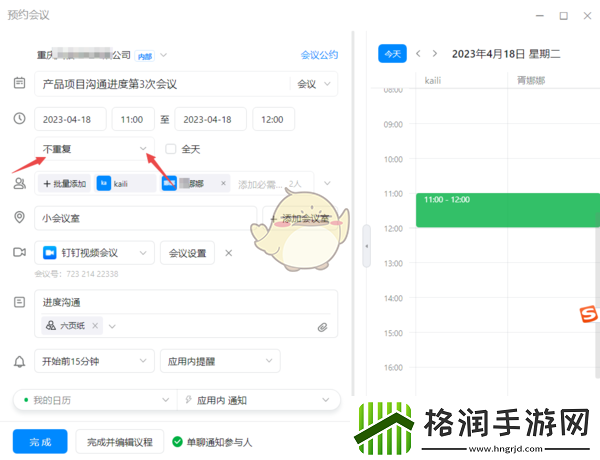Remove the 钉钉视频会议 video meeting
Image resolution: width=600 pixels, height=460 pixels.
click(x=228, y=253)
